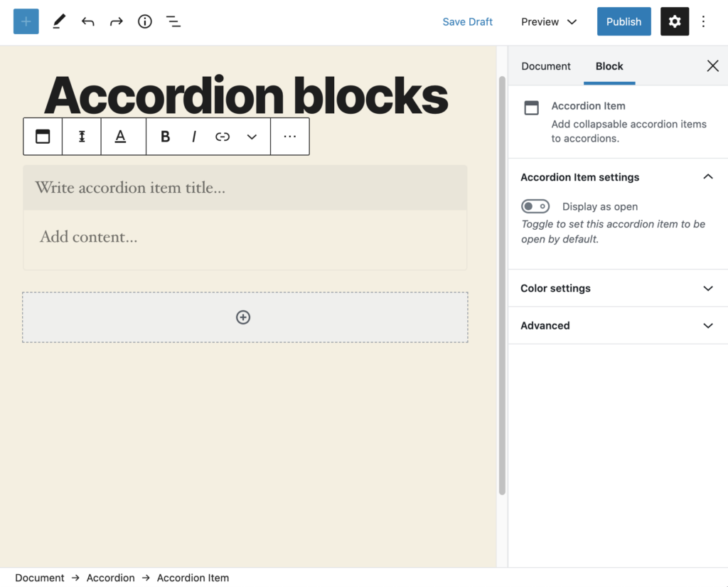Screen dimensions: 728x587
Task: Apply italic formatting in block toolbar
Action: [193, 137]
